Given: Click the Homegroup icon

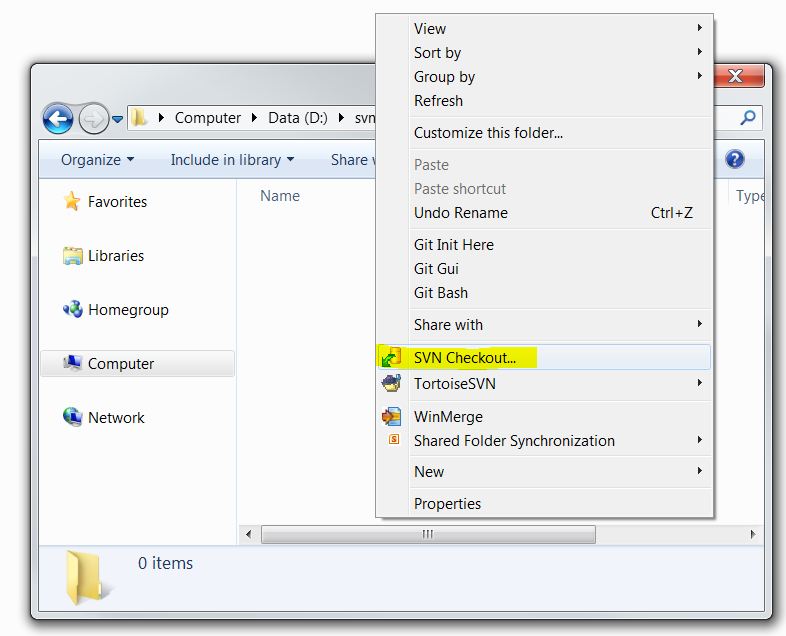Looking at the screenshot, I should 73,309.
